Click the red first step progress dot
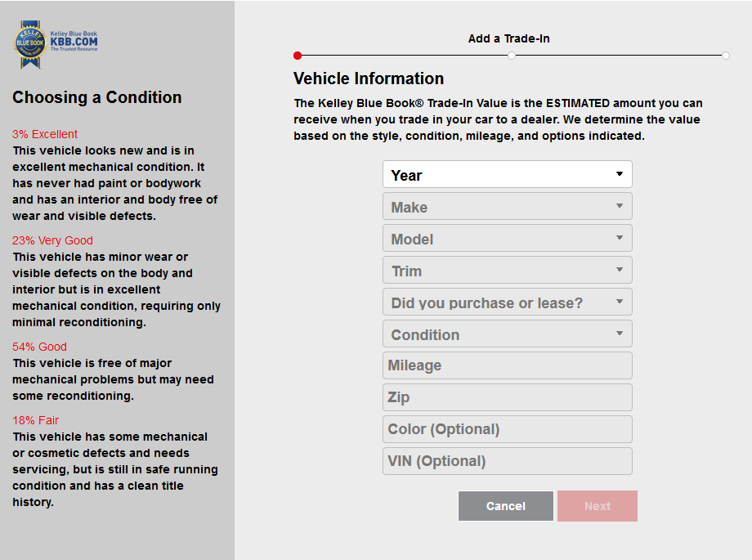The width and height of the screenshot is (752, 560). (x=298, y=56)
